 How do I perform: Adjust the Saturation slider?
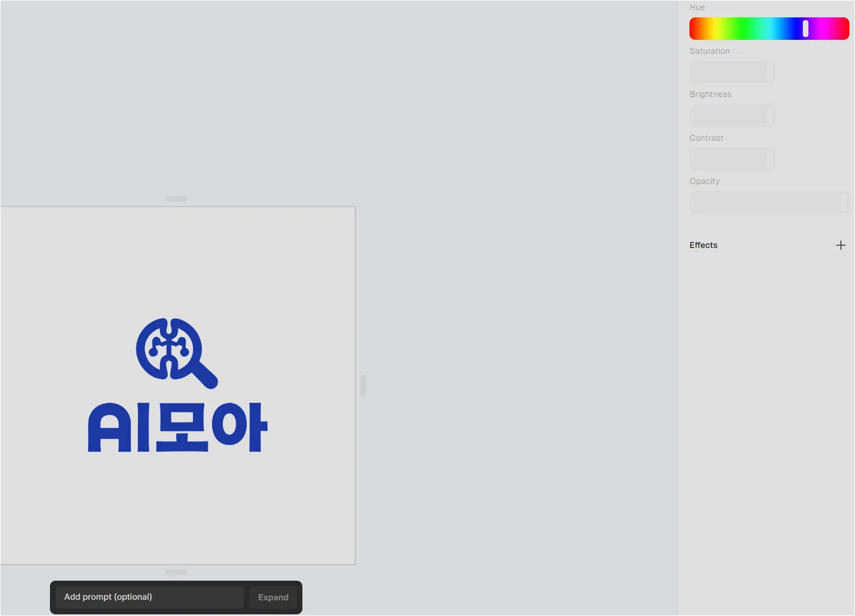tap(732, 72)
